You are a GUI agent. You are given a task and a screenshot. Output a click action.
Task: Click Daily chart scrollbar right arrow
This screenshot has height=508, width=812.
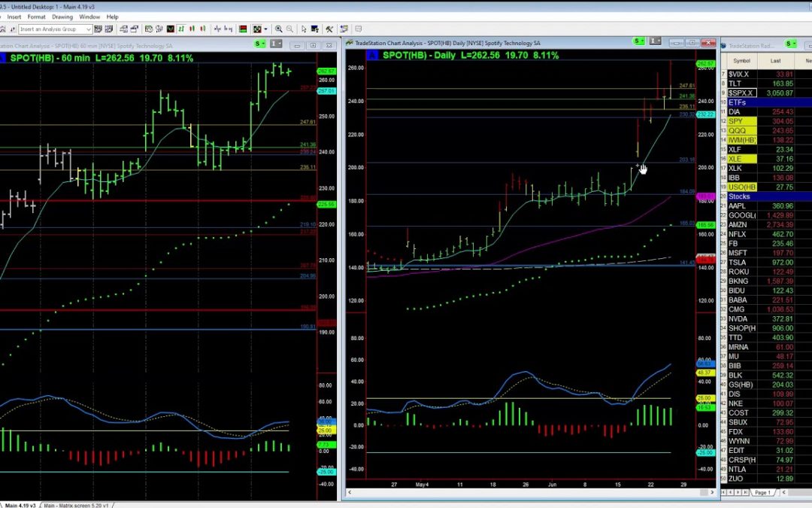click(x=712, y=492)
